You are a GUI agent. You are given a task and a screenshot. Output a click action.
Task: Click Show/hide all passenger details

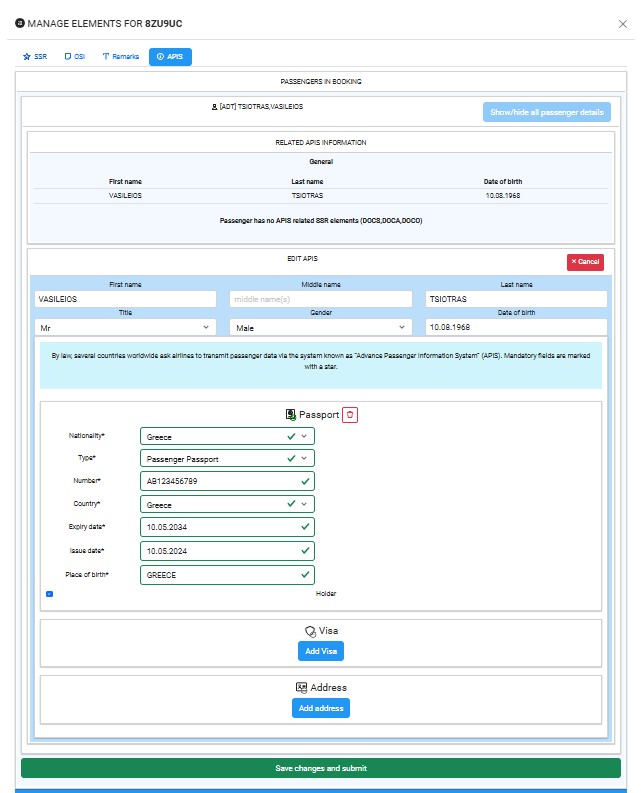[x=546, y=112]
